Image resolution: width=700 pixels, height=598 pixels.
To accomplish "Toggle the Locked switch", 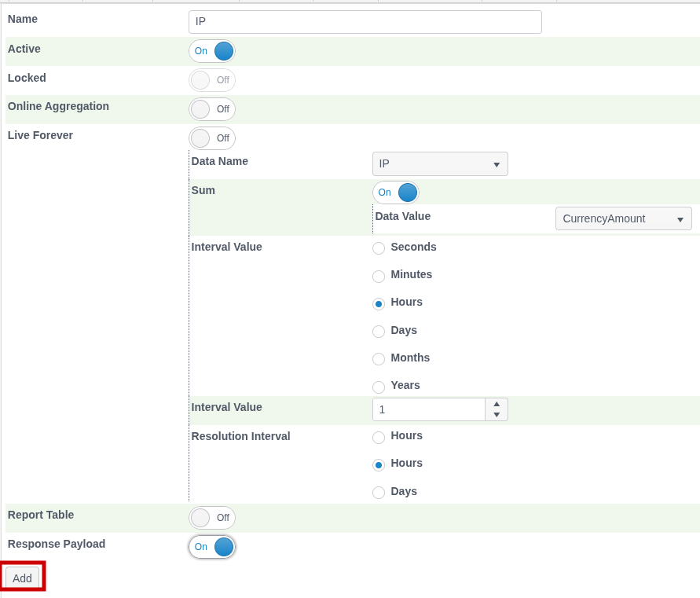I will tap(212, 80).
